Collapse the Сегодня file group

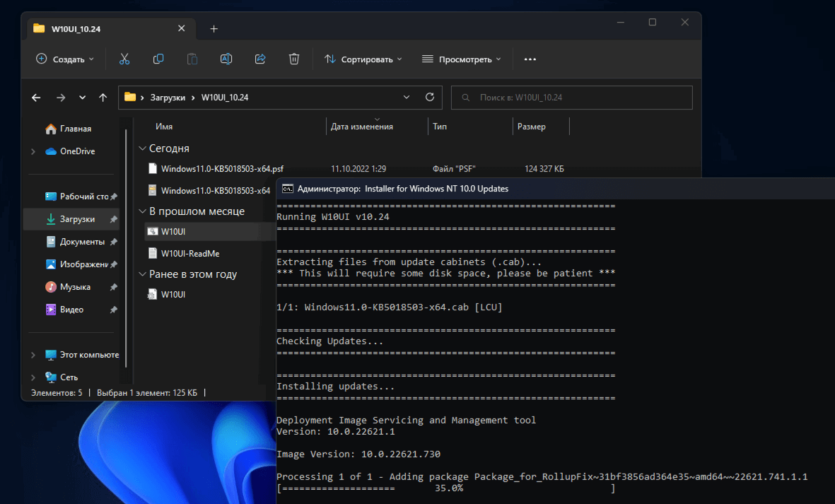pos(142,148)
